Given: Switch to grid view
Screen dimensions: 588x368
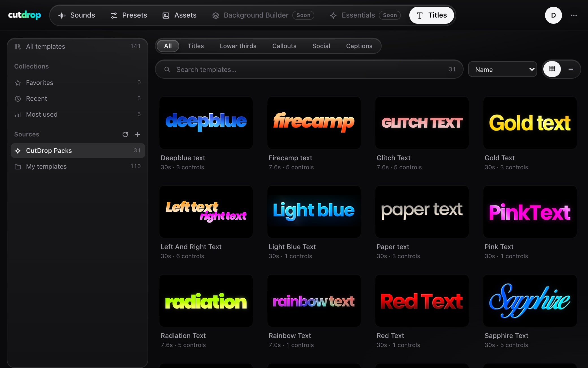Looking at the screenshot, I should [552, 69].
